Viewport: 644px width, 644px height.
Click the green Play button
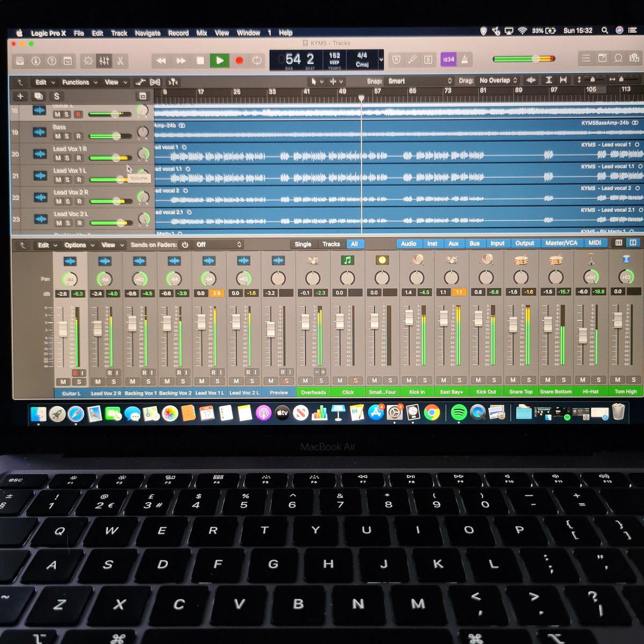point(219,61)
